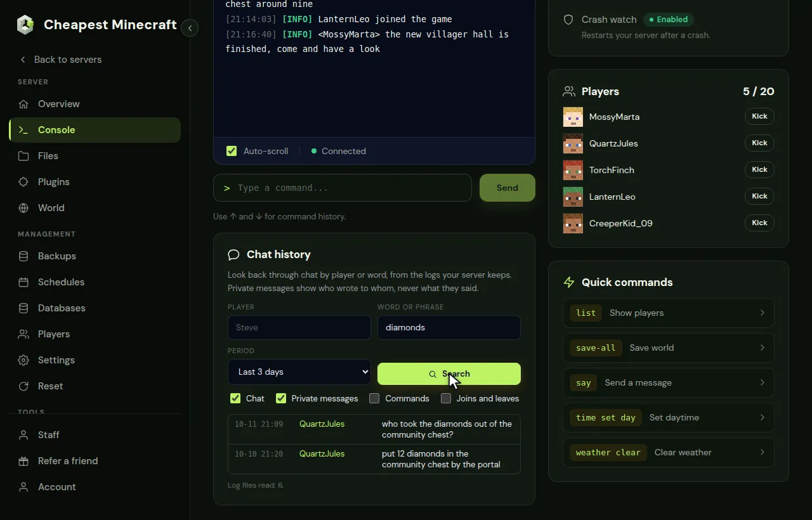Collapse the sidebar with the chevron button
This screenshot has height=520, width=812.
pyautogui.click(x=190, y=28)
